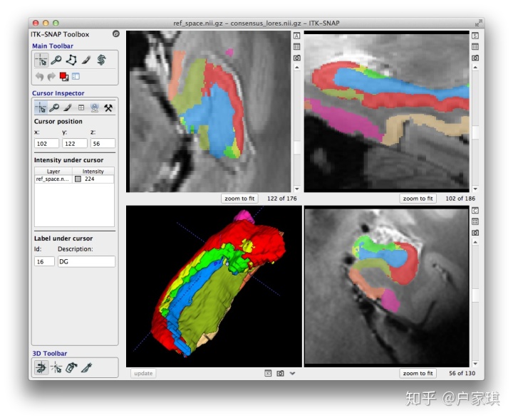Toggle layout for the 3D view panel
The image size is (513, 420).
pyautogui.click(x=268, y=373)
